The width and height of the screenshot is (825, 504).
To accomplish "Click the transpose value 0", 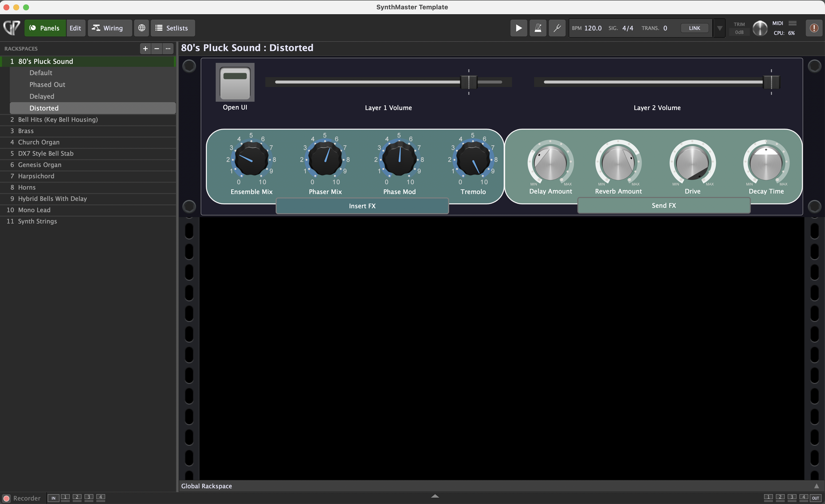I will click(665, 28).
